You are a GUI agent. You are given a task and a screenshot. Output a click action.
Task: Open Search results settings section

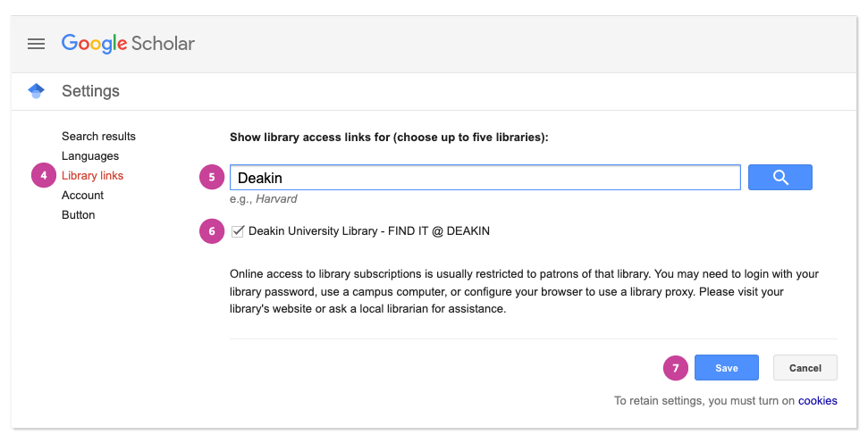tap(98, 137)
